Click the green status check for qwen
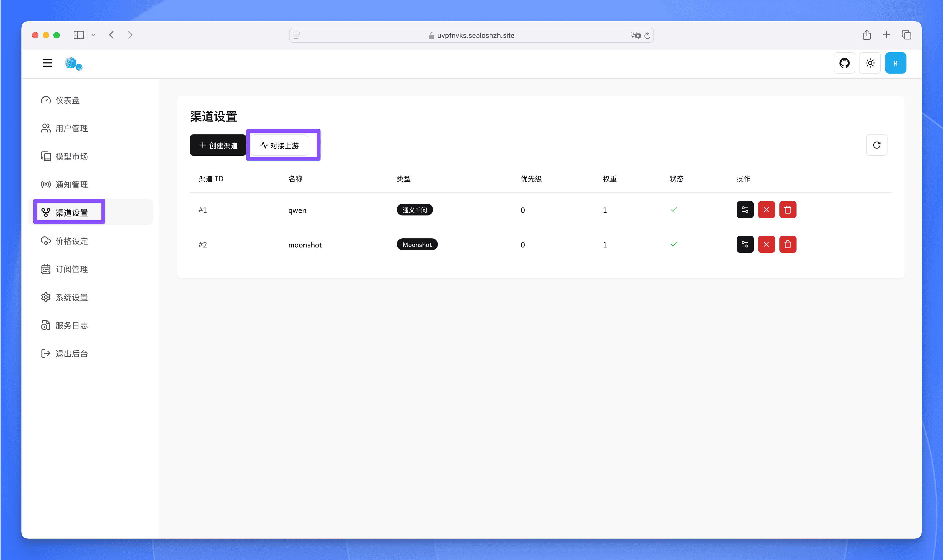Viewport: 943px width, 560px height. click(x=674, y=209)
